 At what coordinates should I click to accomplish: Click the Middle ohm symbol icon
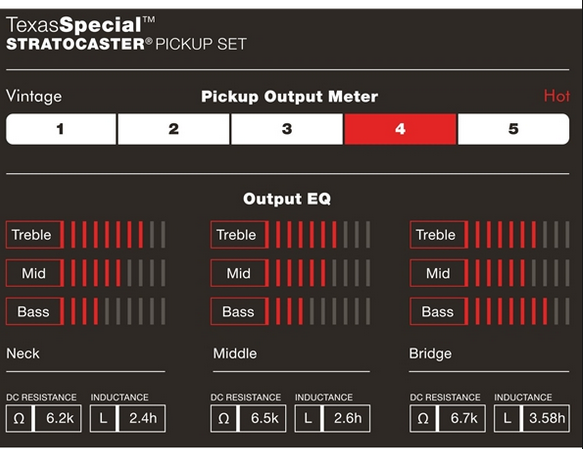click(223, 419)
